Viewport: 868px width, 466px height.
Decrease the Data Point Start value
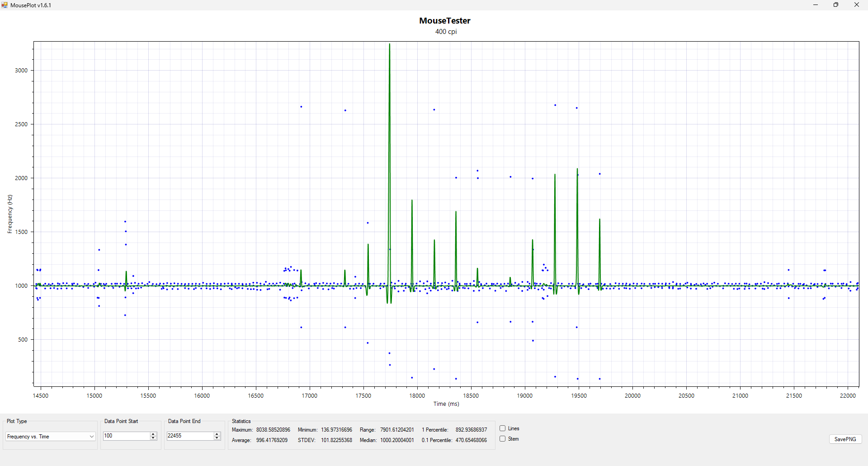[153, 438]
